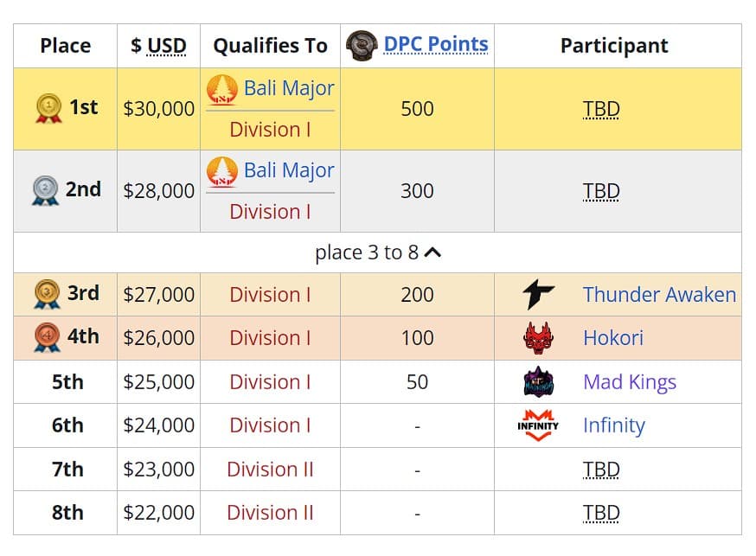The height and width of the screenshot is (556, 756).
Task: Open the Hokori team page link
Action: [x=613, y=338]
